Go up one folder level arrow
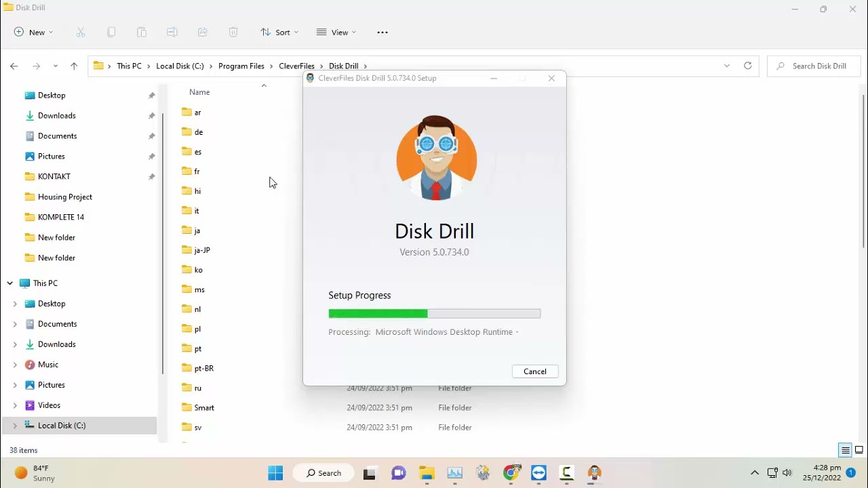The height and width of the screenshot is (488, 868). (74, 66)
